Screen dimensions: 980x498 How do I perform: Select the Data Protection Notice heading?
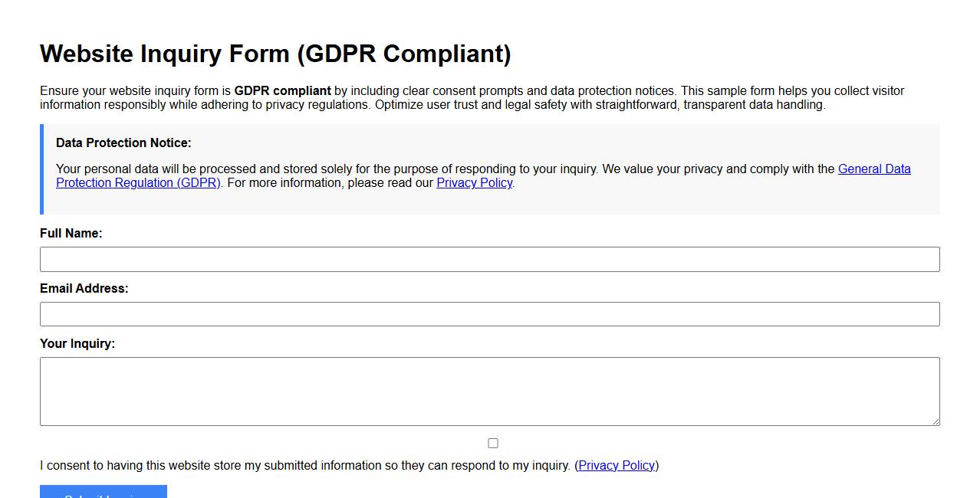click(x=123, y=143)
